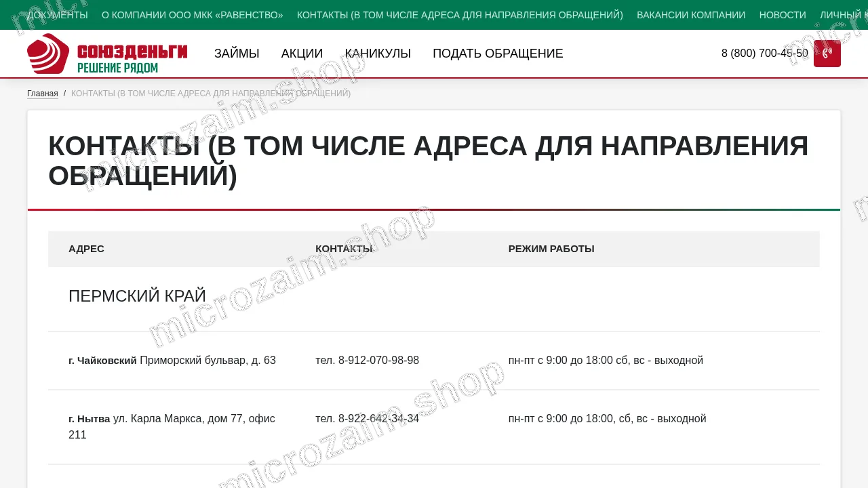Click the АДРЕС column header

(x=86, y=249)
